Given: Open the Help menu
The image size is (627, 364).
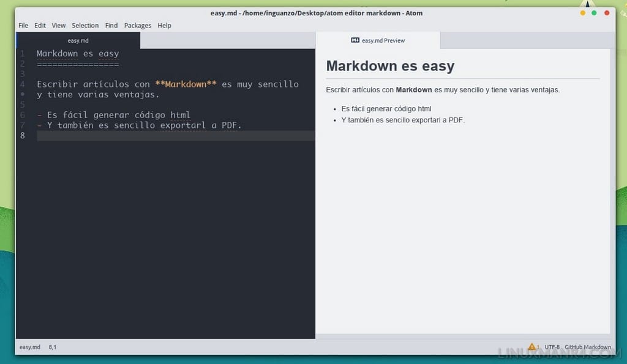Looking at the screenshot, I should coord(164,26).
